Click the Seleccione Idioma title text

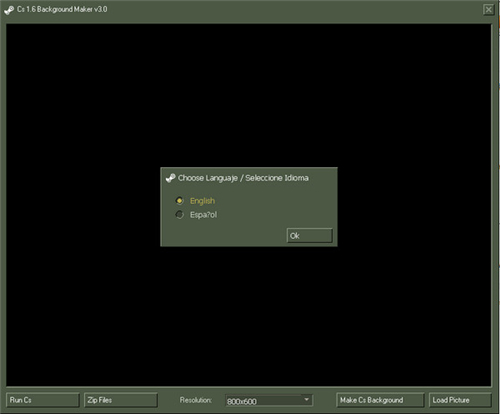tap(277, 178)
